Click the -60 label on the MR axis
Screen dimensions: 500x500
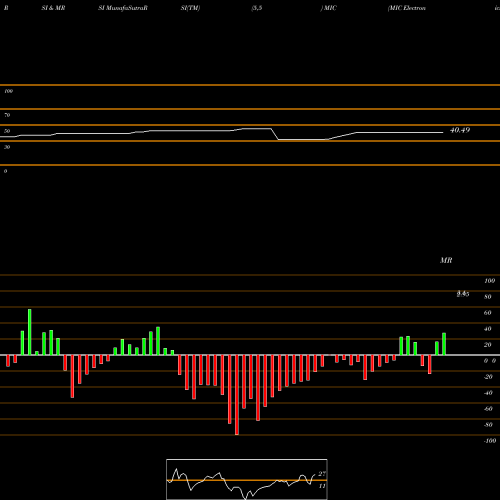[488, 409]
